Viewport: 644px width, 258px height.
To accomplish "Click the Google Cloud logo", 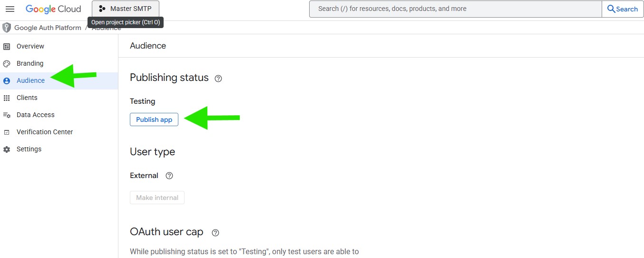I will point(53,9).
